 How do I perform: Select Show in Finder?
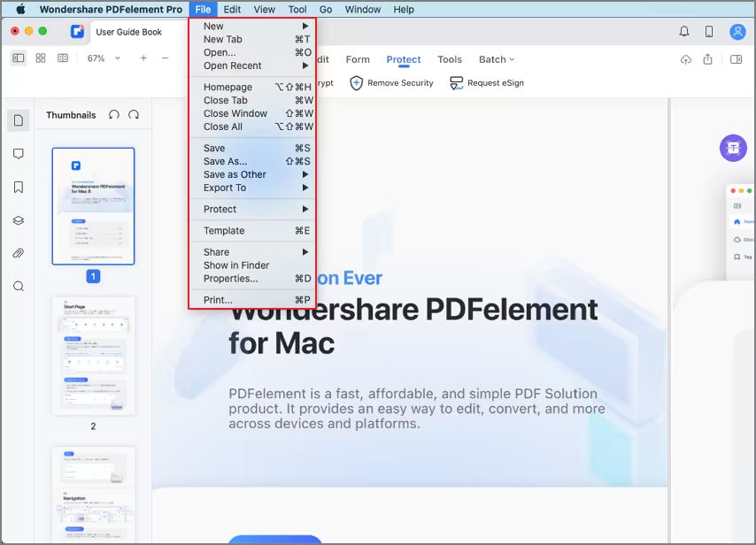253,265
